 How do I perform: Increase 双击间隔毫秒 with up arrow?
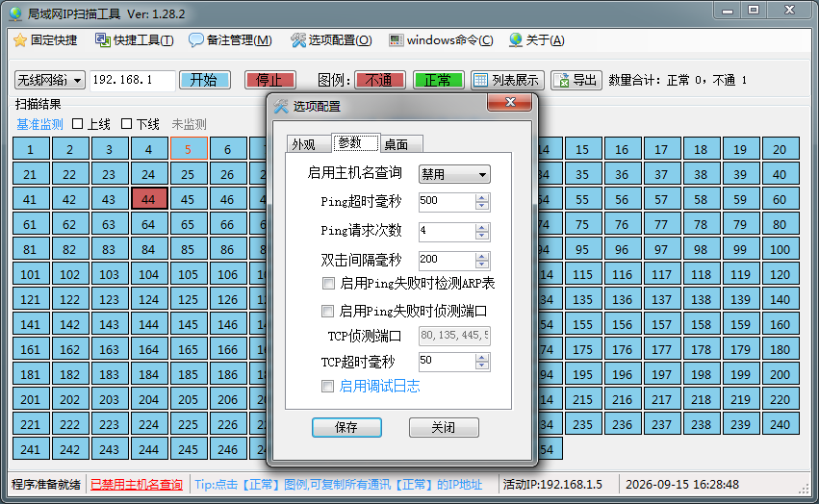click(x=482, y=256)
